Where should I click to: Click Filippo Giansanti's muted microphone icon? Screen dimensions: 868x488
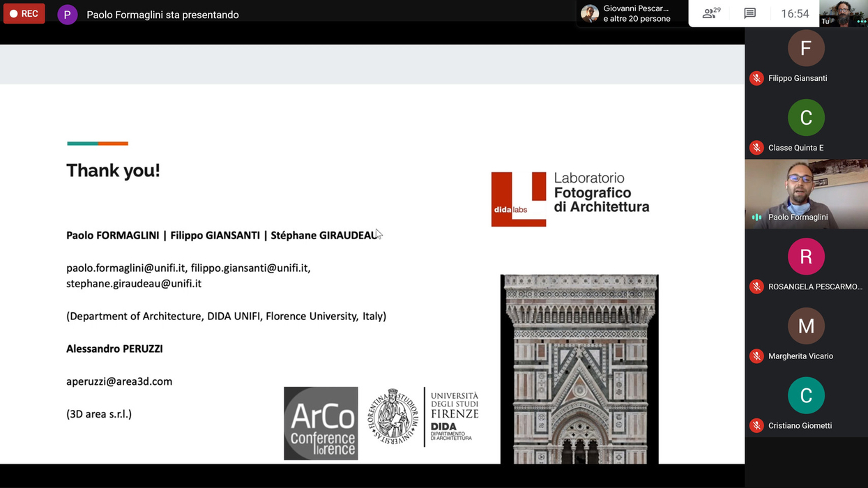[x=756, y=78]
